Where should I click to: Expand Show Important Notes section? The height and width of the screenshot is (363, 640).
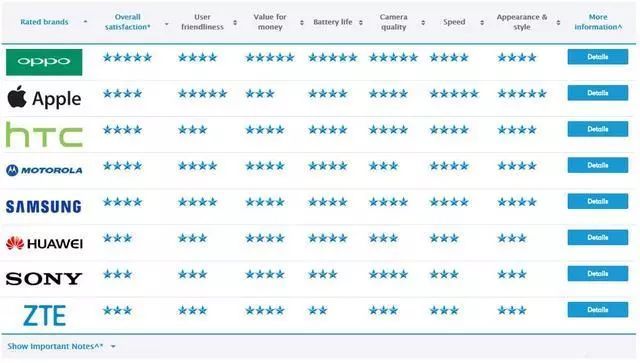(x=61, y=346)
